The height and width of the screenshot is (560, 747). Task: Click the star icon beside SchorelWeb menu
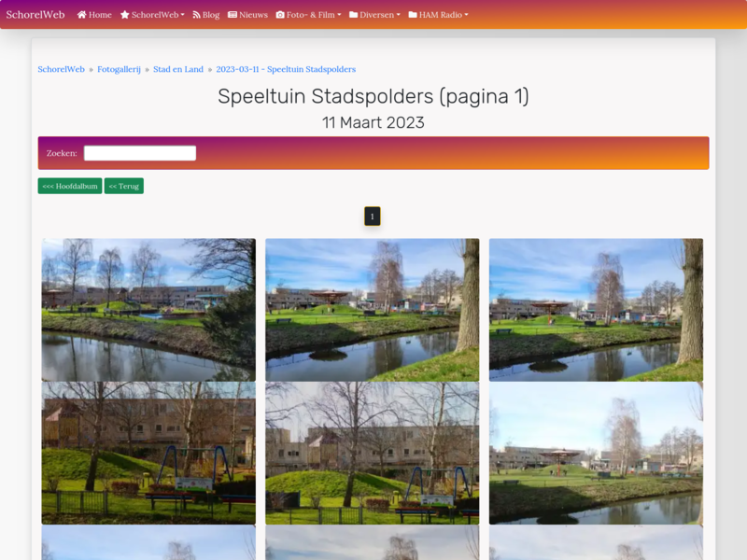pyautogui.click(x=125, y=15)
